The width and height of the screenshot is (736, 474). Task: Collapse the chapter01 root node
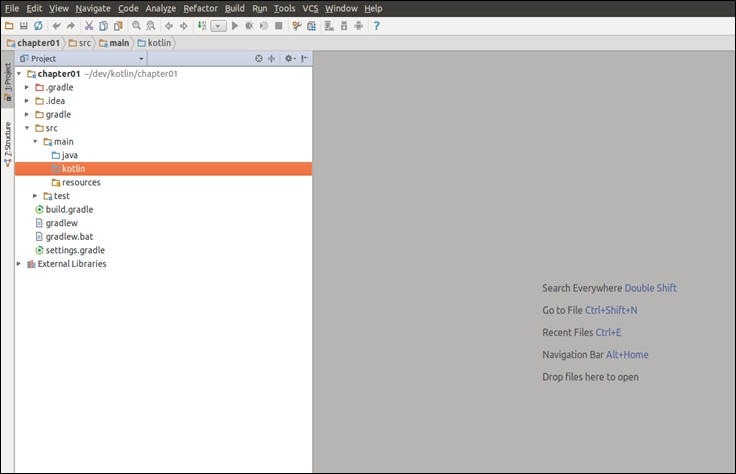[x=19, y=74]
